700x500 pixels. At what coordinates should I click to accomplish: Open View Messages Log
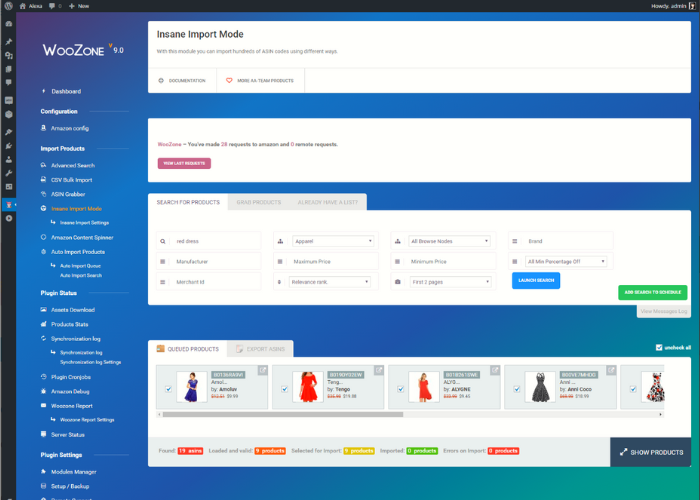(x=663, y=311)
